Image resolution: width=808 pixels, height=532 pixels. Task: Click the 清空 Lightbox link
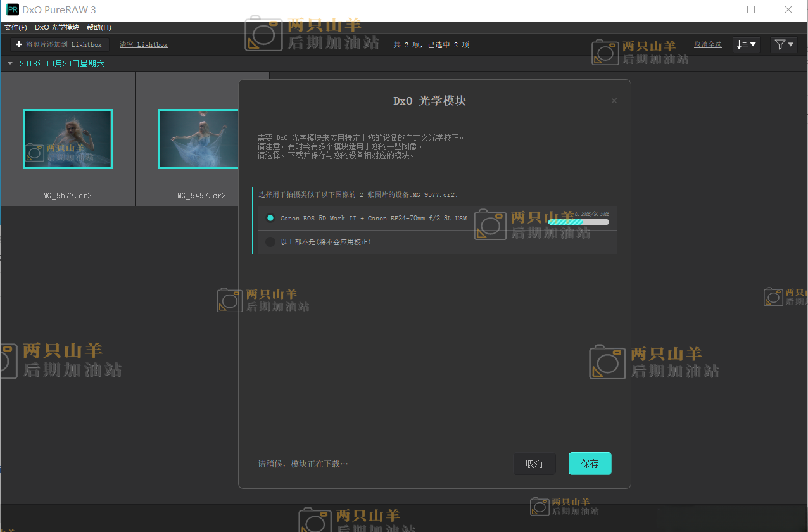144,45
